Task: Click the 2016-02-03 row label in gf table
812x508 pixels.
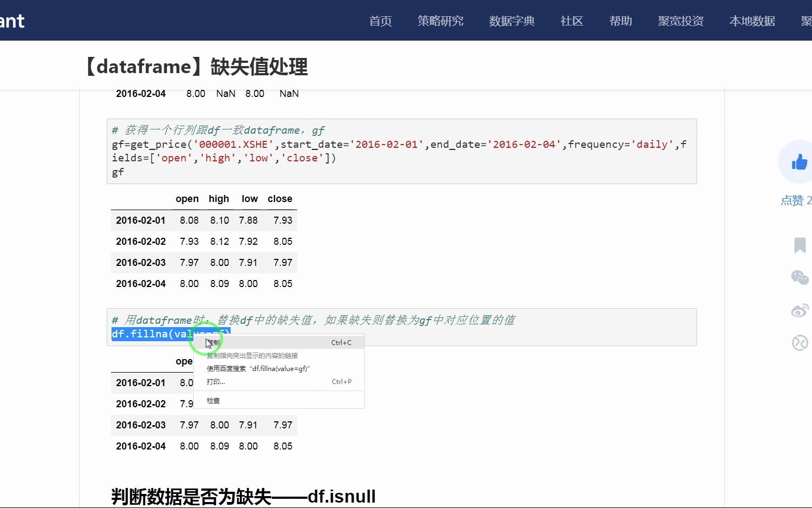Action: tap(141, 263)
